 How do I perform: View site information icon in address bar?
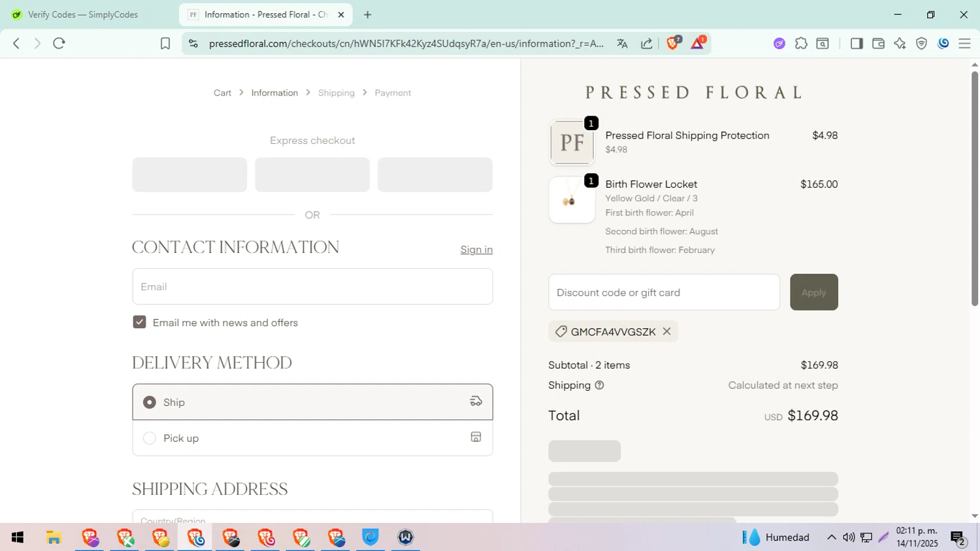pyautogui.click(x=193, y=43)
